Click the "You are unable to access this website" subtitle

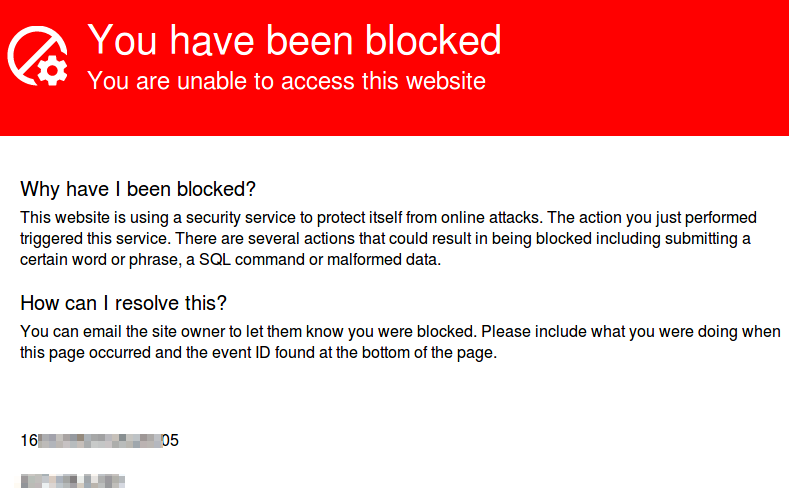[286, 81]
